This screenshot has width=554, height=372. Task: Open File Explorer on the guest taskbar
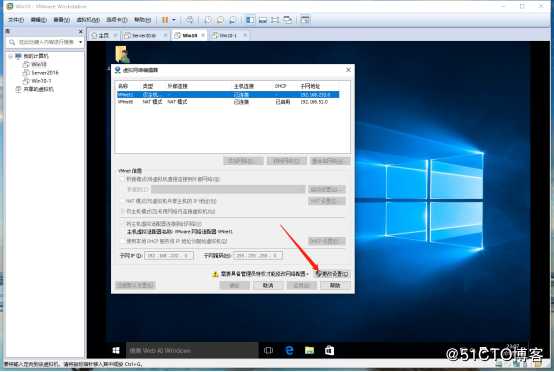coord(310,350)
